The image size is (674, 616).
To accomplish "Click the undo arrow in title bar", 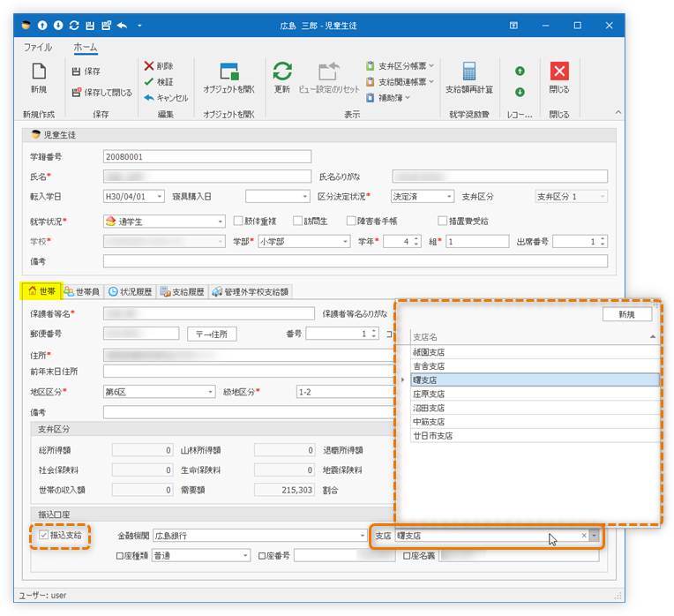I will (122, 26).
